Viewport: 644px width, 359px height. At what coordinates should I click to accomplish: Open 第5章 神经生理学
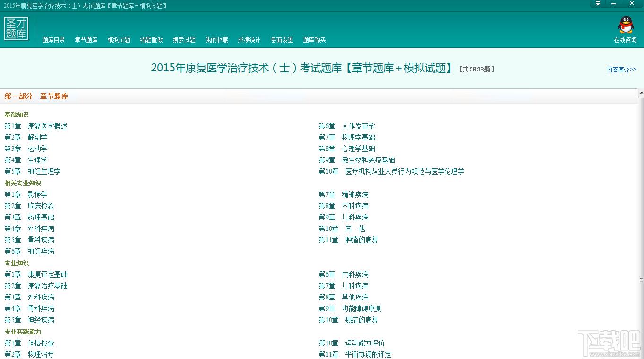[x=33, y=171]
